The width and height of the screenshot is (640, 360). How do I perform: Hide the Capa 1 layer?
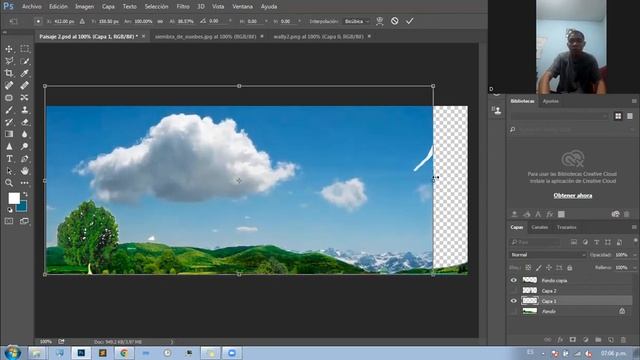click(513, 301)
